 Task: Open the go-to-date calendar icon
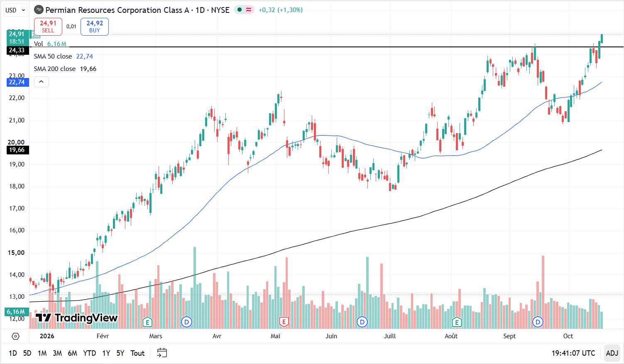[162, 353]
